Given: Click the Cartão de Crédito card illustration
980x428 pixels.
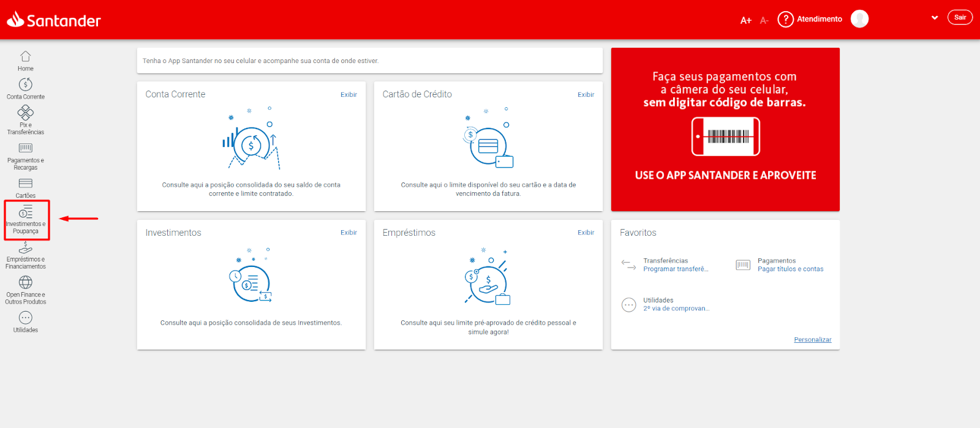Looking at the screenshot, I should (488, 138).
